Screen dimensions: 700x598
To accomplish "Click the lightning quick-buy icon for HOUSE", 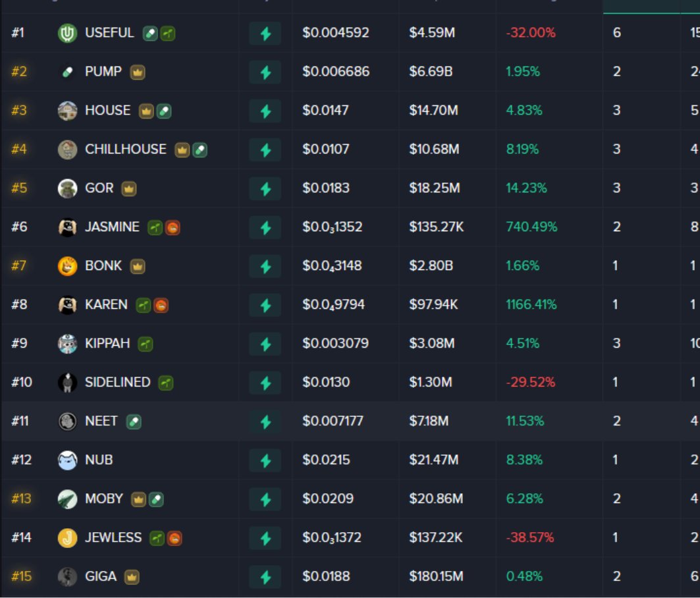I will pyautogui.click(x=265, y=111).
